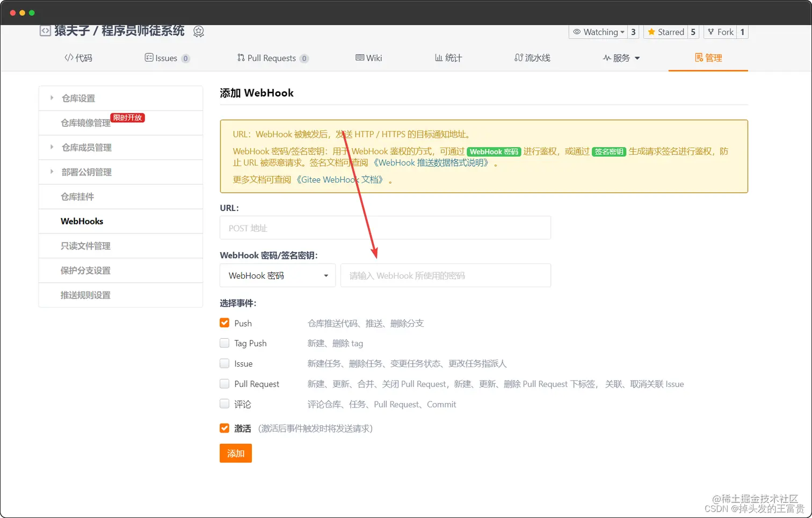Open 保护分支设置 in the sidebar

coord(121,271)
